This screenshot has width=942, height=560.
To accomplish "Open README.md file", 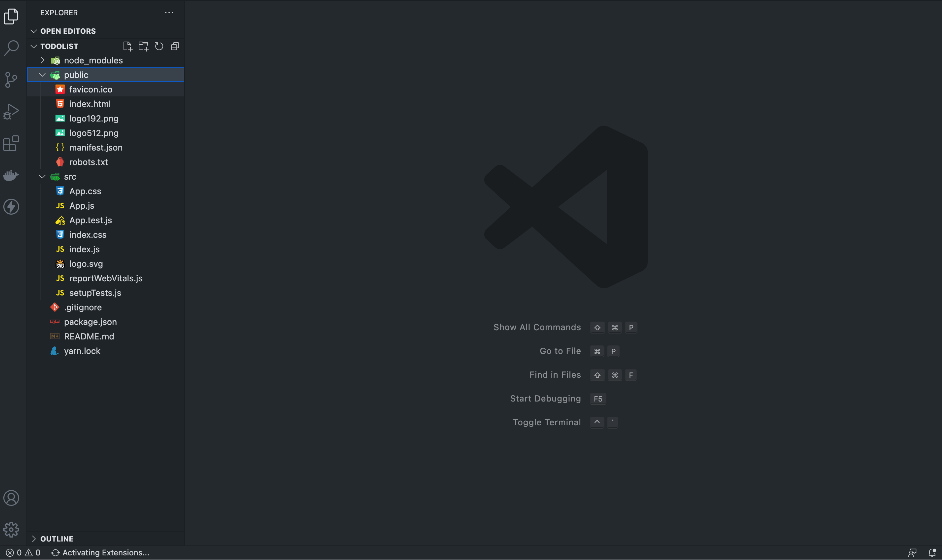I will click(106, 336).
